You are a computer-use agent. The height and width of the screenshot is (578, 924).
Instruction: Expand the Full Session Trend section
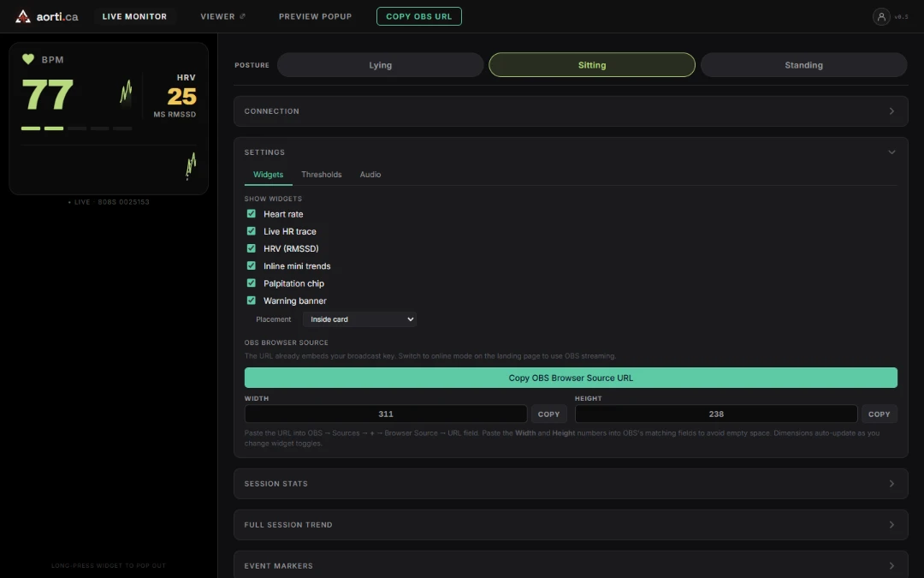click(x=571, y=525)
